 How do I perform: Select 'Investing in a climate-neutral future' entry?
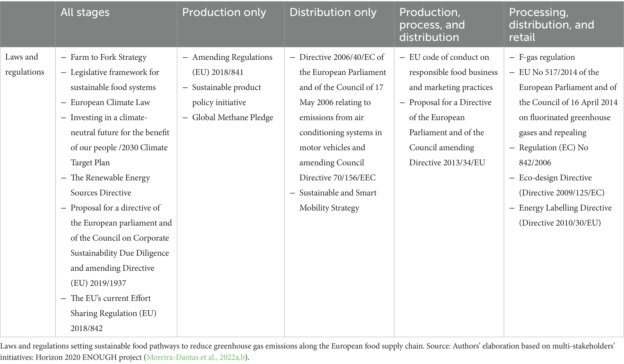tap(120, 140)
